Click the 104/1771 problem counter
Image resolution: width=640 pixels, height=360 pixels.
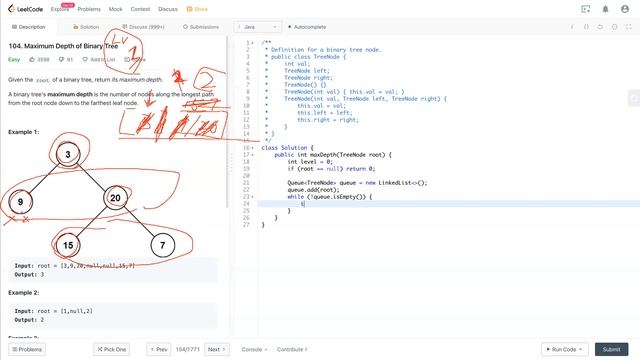coord(188,349)
